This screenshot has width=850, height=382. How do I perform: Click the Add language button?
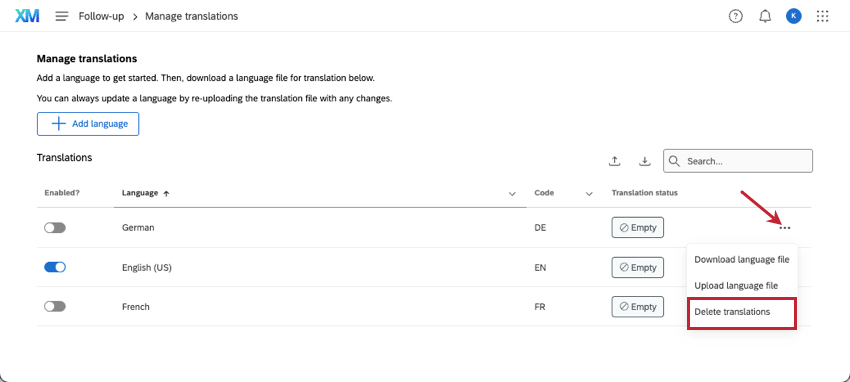pyautogui.click(x=88, y=124)
